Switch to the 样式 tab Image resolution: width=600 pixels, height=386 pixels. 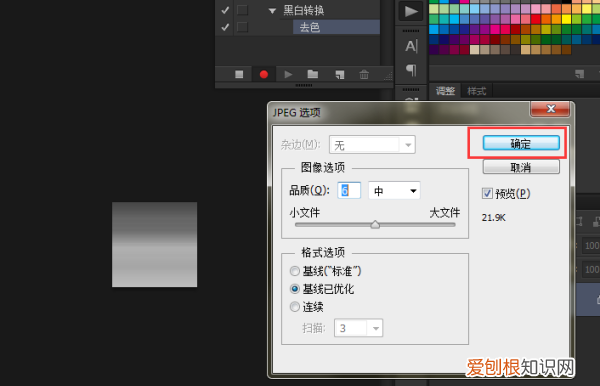(x=476, y=91)
